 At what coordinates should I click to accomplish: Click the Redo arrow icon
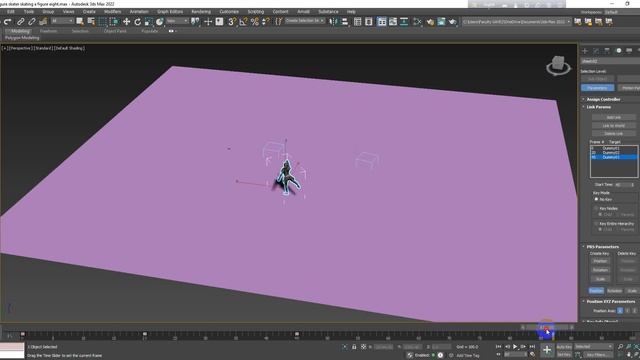click(x=7, y=22)
